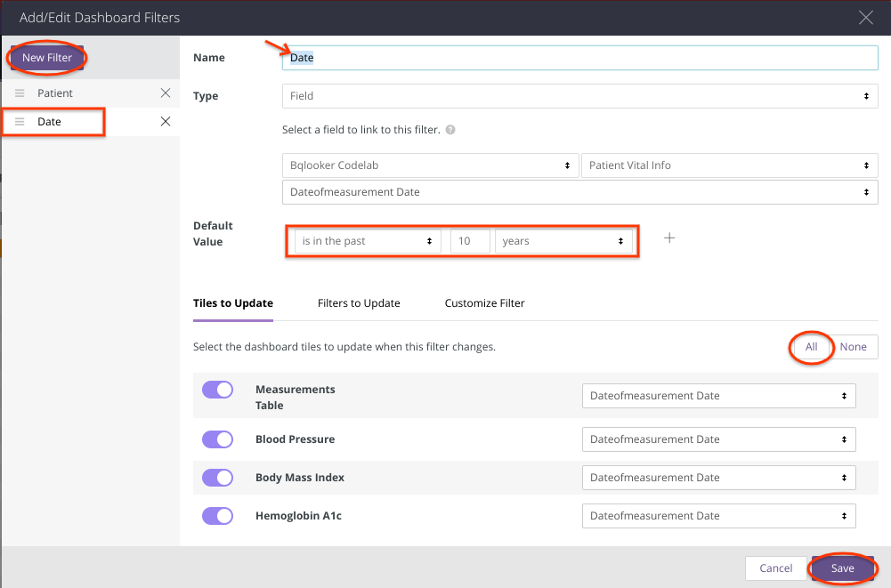This screenshot has width=891, height=588.
Task: Click the Name input field containing Date
Action: click(579, 58)
